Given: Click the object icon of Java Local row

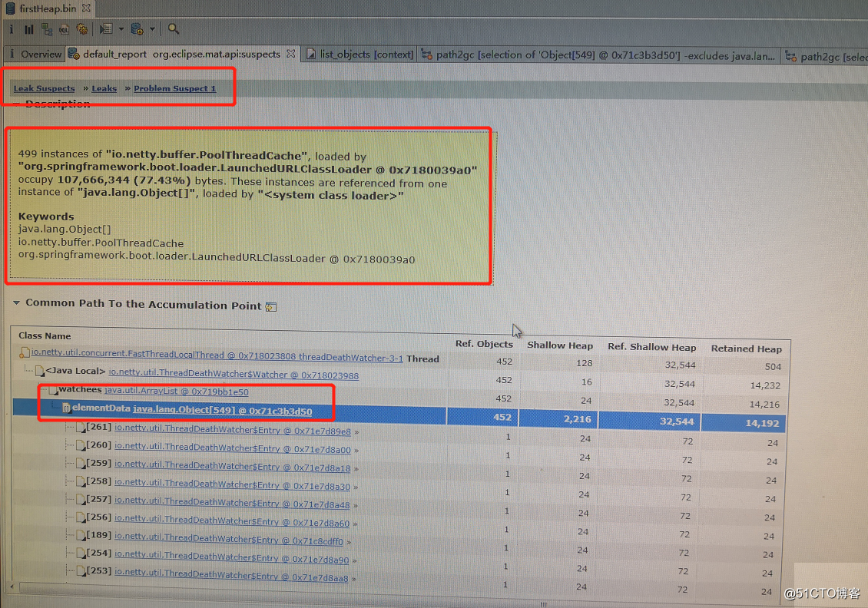Looking at the screenshot, I should click(39, 371).
